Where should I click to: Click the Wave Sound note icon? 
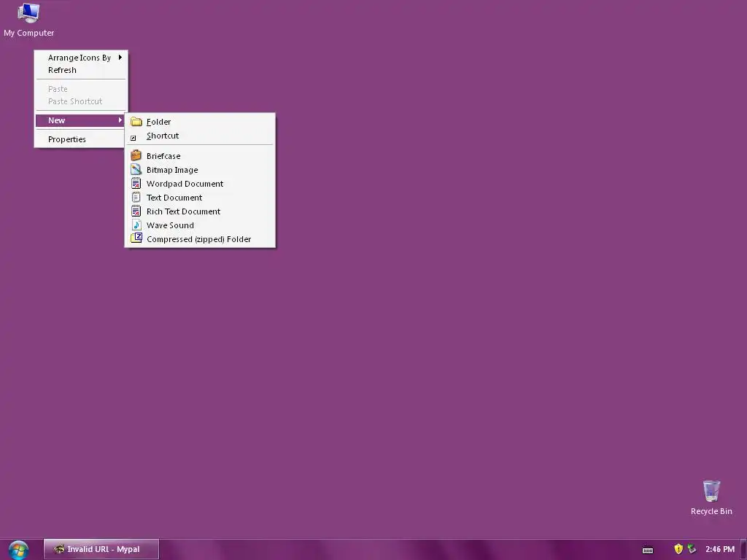click(136, 225)
